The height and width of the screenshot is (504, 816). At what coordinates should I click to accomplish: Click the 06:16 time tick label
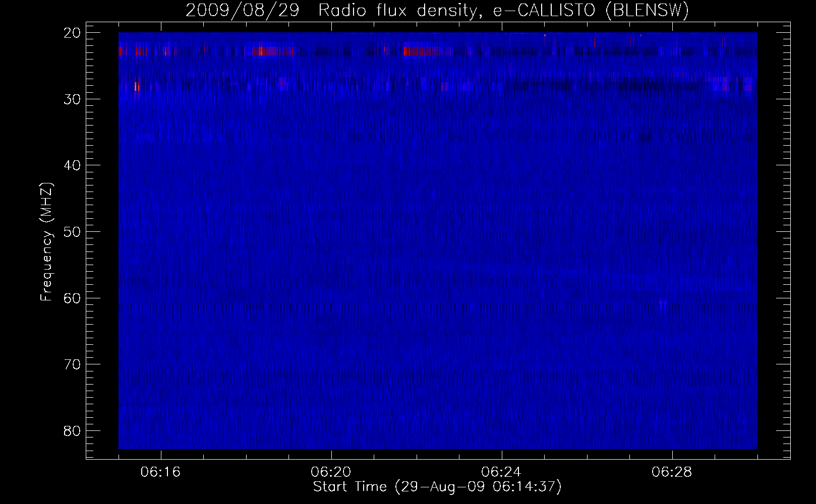[160, 472]
